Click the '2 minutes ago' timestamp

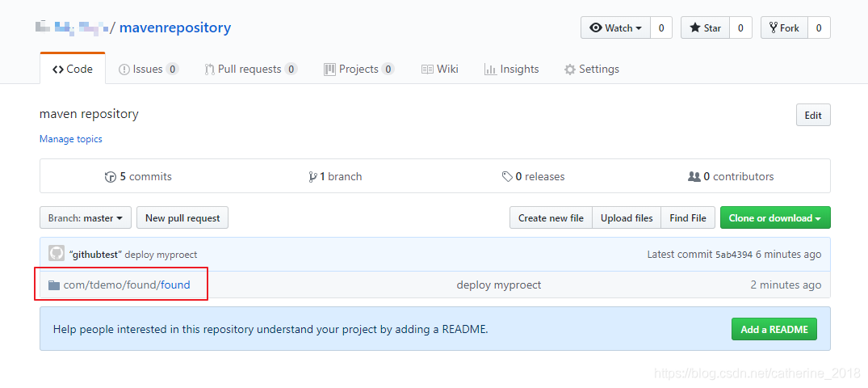786,285
